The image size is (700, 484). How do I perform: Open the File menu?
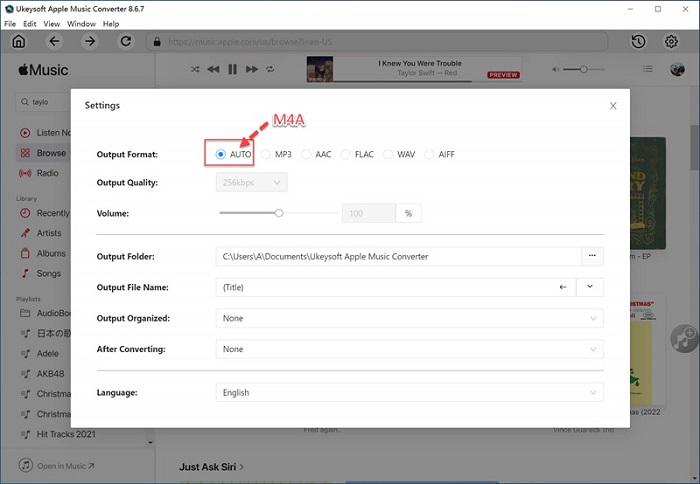click(10, 23)
